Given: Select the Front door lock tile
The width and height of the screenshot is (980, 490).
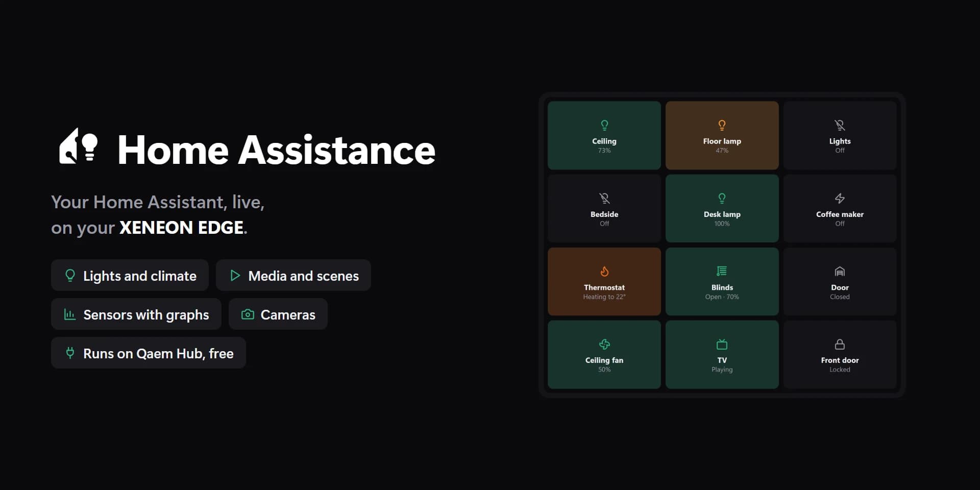Looking at the screenshot, I should [840, 354].
